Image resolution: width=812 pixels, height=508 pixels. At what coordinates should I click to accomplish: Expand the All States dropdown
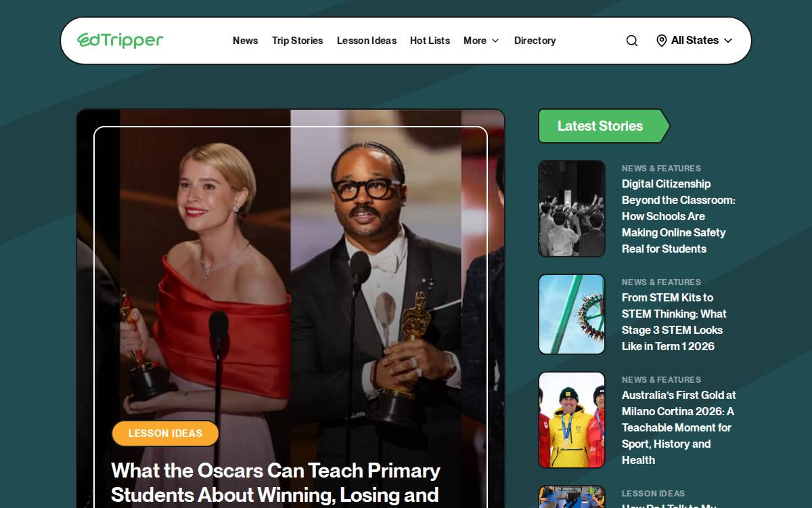click(x=695, y=41)
